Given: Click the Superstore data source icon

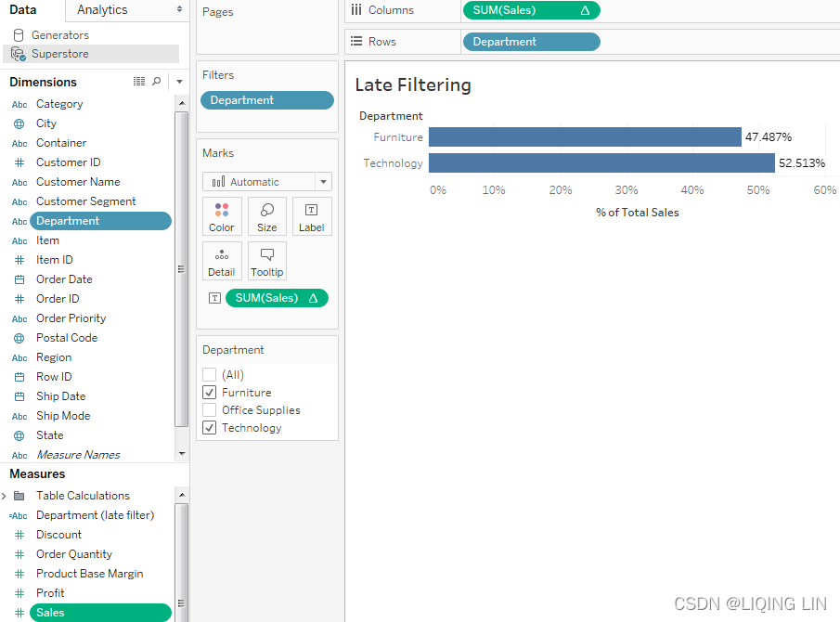Looking at the screenshot, I should click(19, 54).
